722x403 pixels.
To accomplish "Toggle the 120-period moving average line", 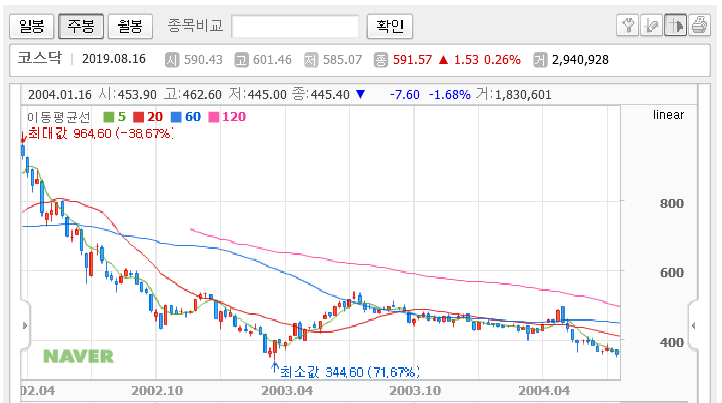I will click(x=227, y=117).
